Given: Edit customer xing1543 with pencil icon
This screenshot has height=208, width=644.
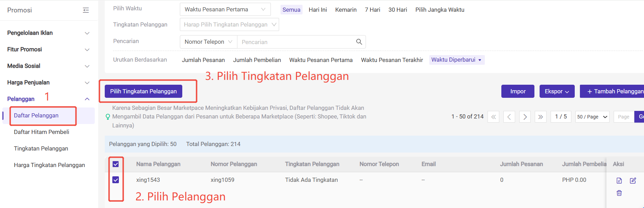Looking at the screenshot, I should pyautogui.click(x=633, y=180).
